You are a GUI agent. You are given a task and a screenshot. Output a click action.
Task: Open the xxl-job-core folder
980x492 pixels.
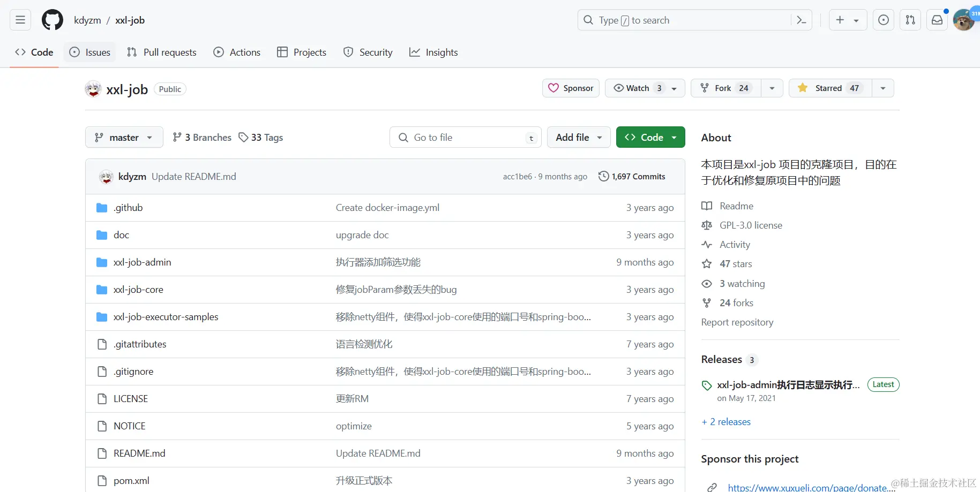pyautogui.click(x=138, y=290)
